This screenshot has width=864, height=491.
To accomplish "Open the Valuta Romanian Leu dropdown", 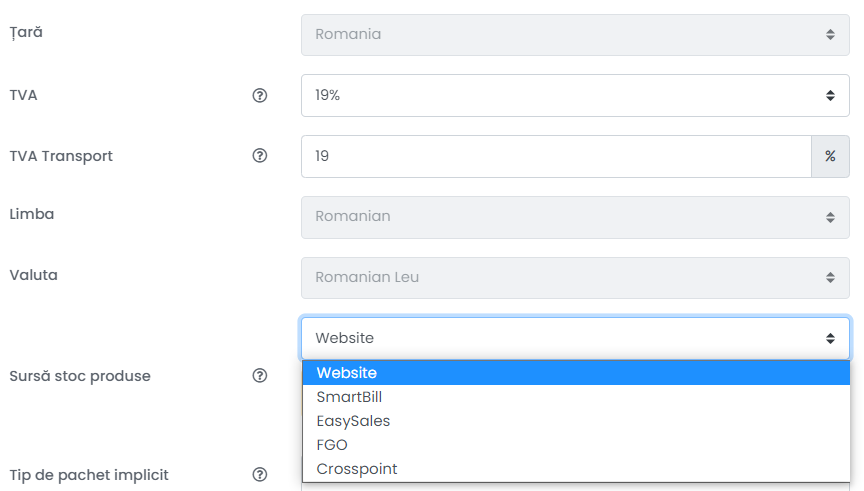I will [575, 278].
